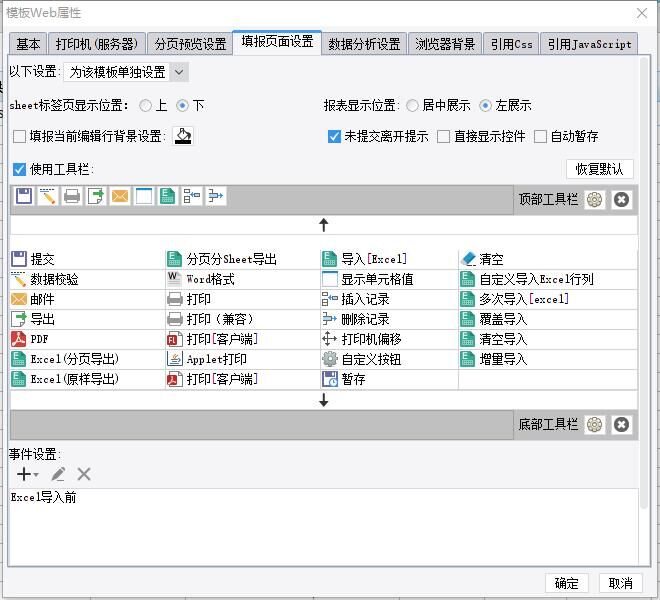
Task: Open row background color picker (paint bucket)
Action: coord(183,136)
